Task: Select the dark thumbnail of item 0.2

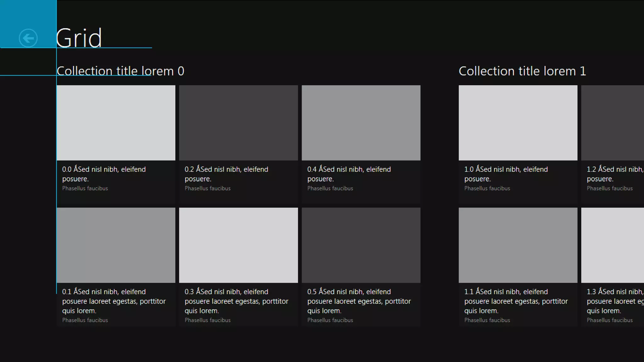Action: [x=238, y=123]
